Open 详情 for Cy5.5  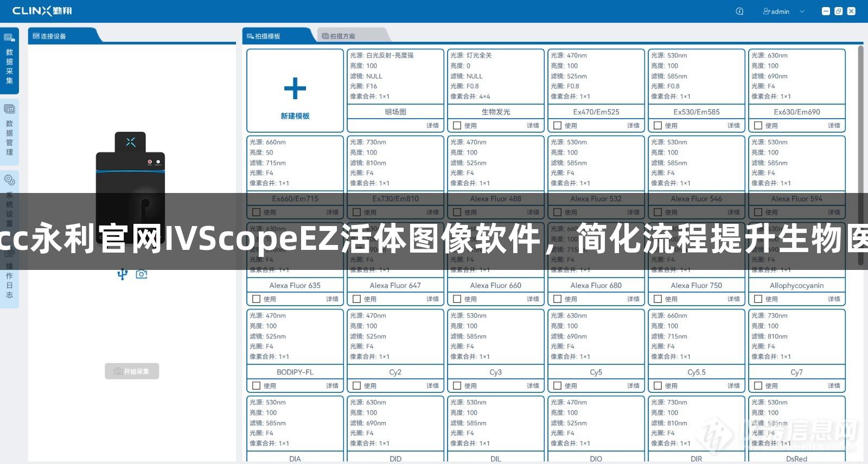(x=733, y=386)
